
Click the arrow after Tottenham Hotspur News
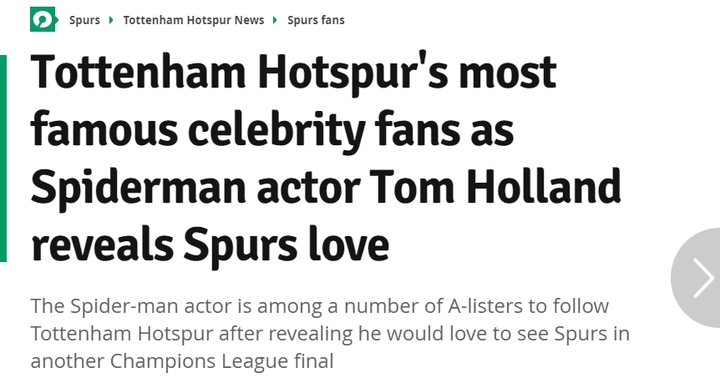pyautogui.click(x=275, y=20)
